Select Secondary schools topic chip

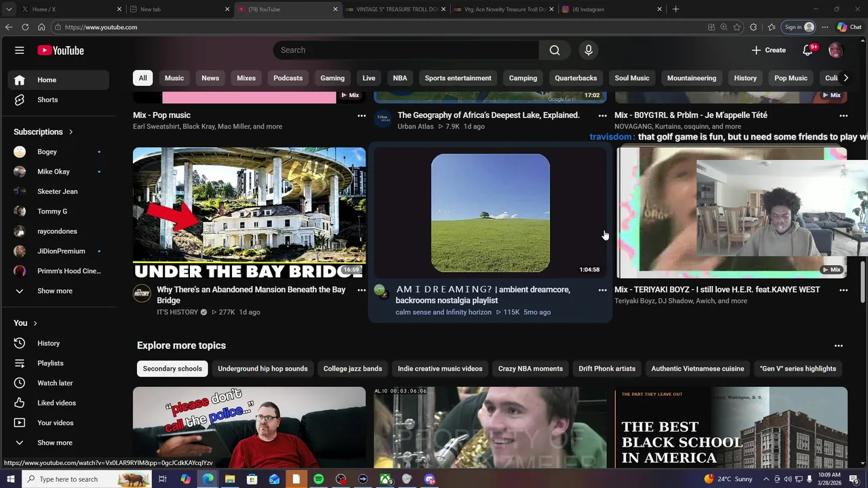click(x=172, y=369)
